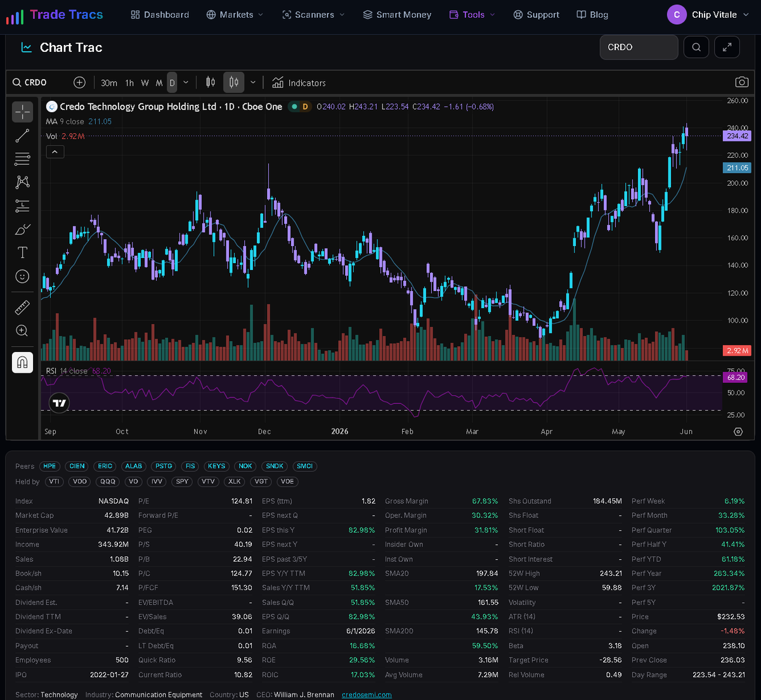The height and width of the screenshot is (700, 761).
Task: Open peer ticker SMCI
Action: click(305, 466)
